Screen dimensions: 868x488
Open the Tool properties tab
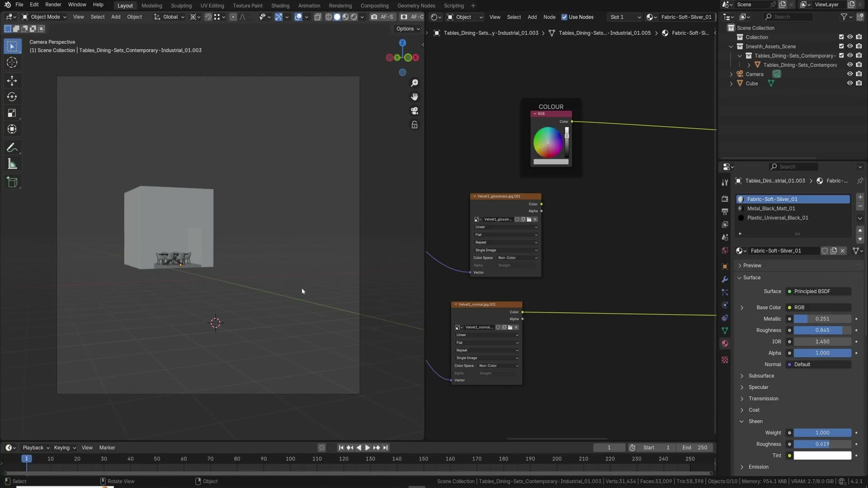(x=725, y=183)
